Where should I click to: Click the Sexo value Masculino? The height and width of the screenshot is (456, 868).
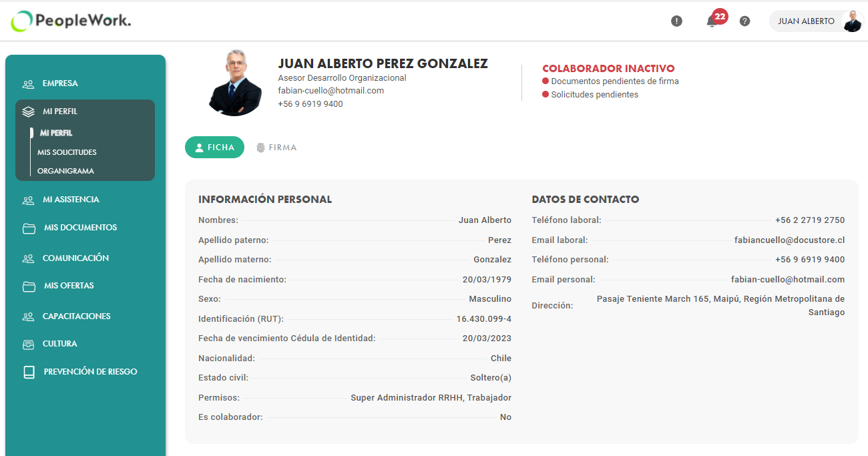pos(490,299)
